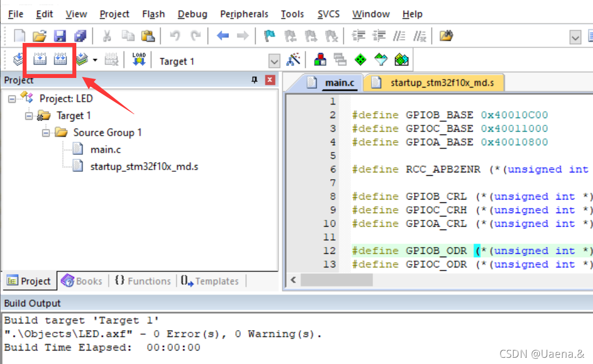This screenshot has width=593, height=364.
Task: Collapse Project: LED tree node
Action: pyautogui.click(x=12, y=99)
